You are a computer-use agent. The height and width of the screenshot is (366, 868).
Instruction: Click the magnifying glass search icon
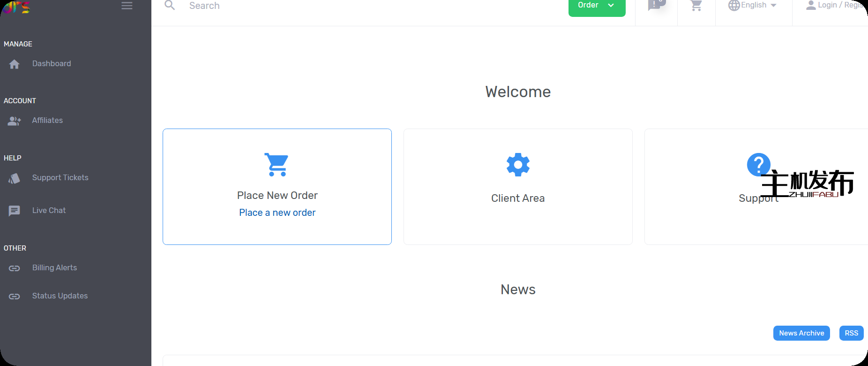pyautogui.click(x=170, y=6)
